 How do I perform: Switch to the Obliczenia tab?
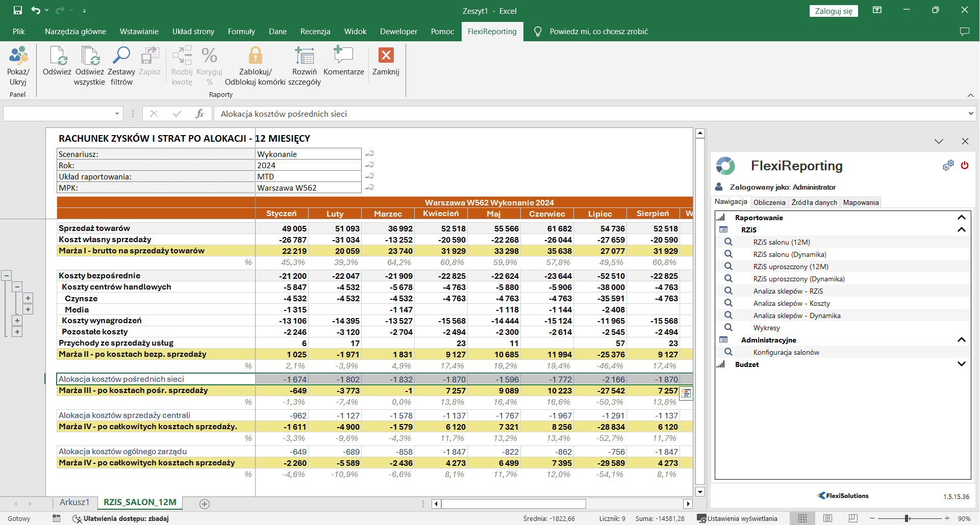click(769, 202)
